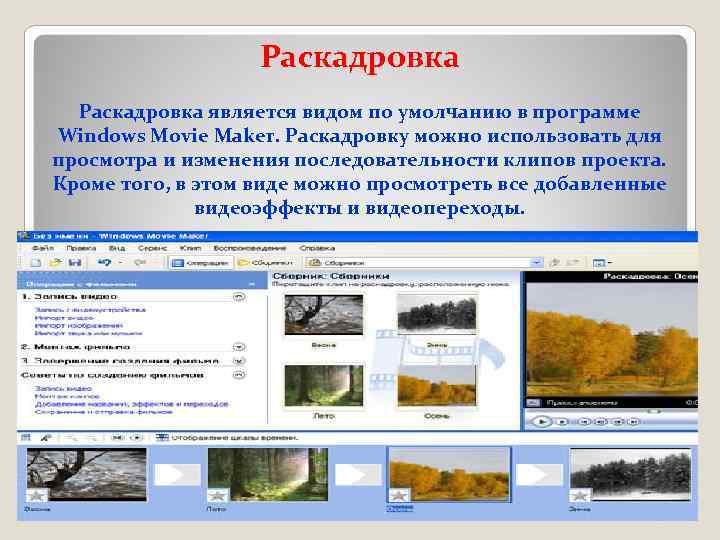Viewport: 720px width, 540px height.
Task: Open the Сборники collection combo box
Action: (x=424, y=263)
